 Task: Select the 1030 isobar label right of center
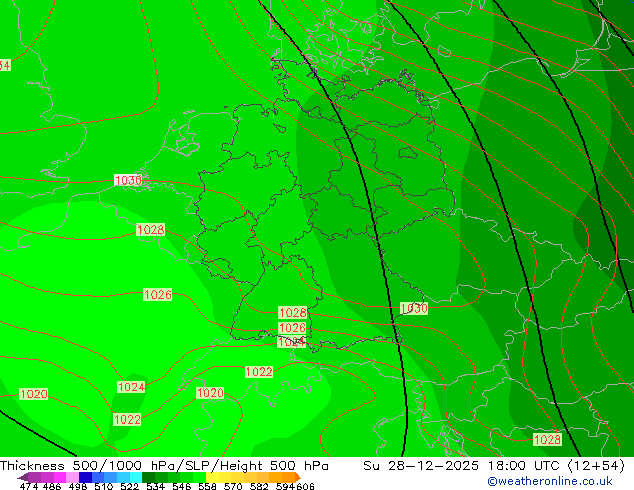click(414, 309)
